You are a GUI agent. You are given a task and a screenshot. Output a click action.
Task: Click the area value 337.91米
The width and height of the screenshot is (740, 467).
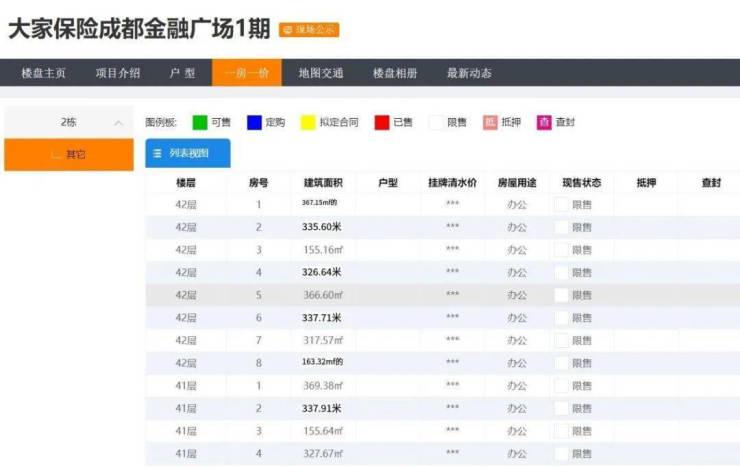click(321, 408)
